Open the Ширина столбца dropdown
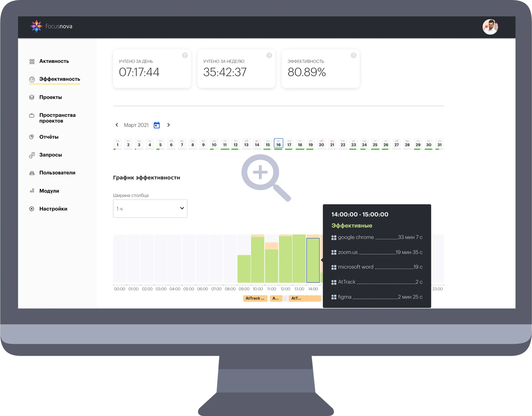This screenshot has width=532, height=416. [x=150, y=209]
